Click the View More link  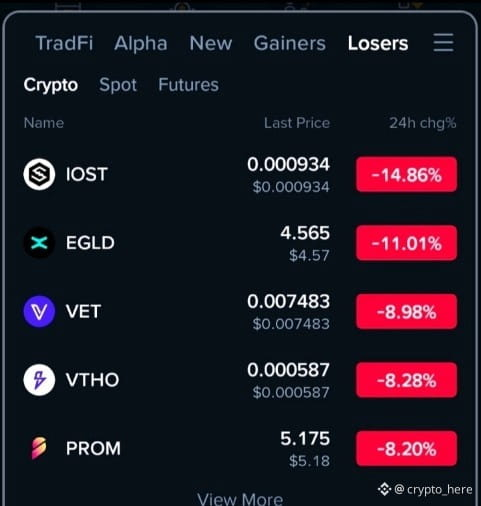[x=240, y=499]
